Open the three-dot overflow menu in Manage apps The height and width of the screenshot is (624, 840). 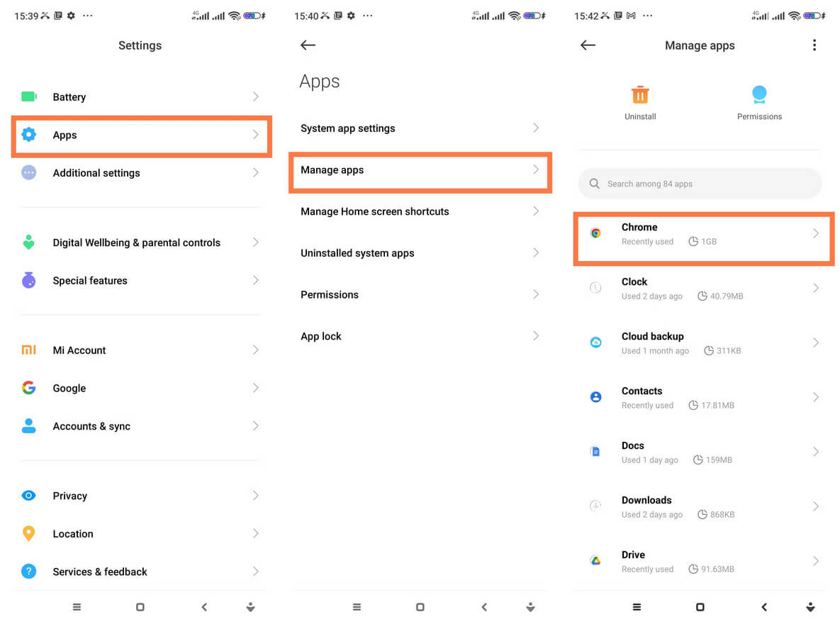click(814, 45)
